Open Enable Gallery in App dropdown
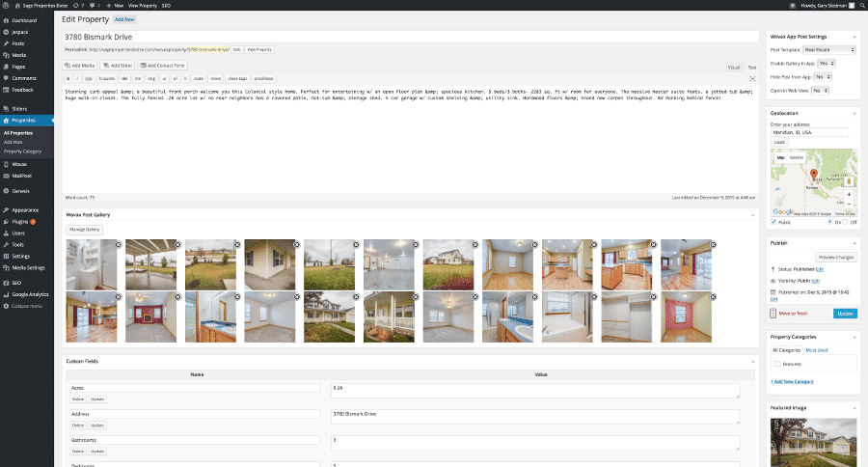The image size is (868, 467). click(x=827, y=64)
